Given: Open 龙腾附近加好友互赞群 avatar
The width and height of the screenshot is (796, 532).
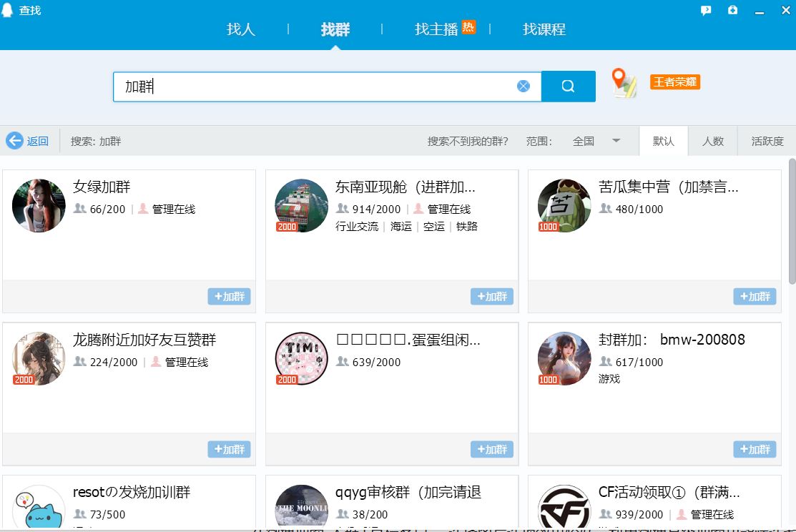Looking at the screenshot, I should (x=39, y=358).
